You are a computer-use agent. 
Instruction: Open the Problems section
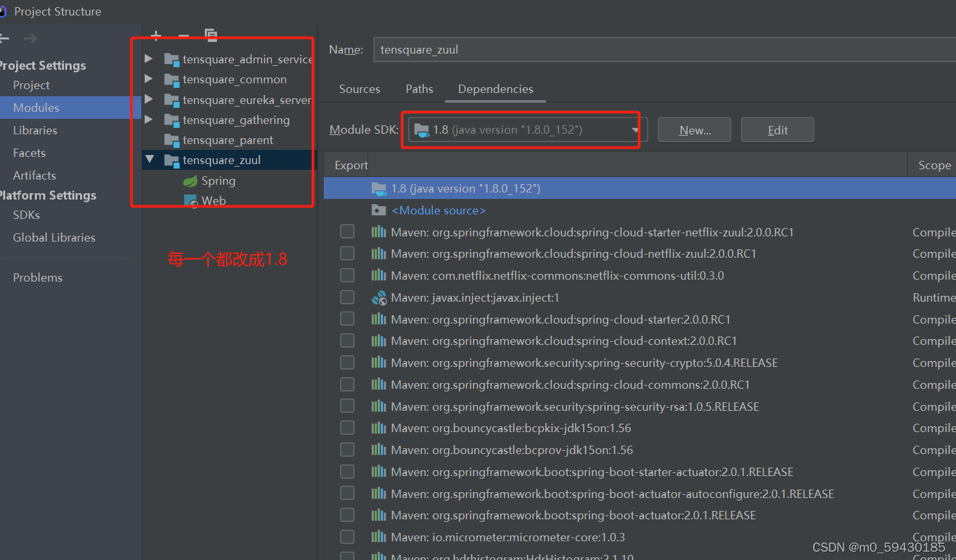(x=38, y=278)
